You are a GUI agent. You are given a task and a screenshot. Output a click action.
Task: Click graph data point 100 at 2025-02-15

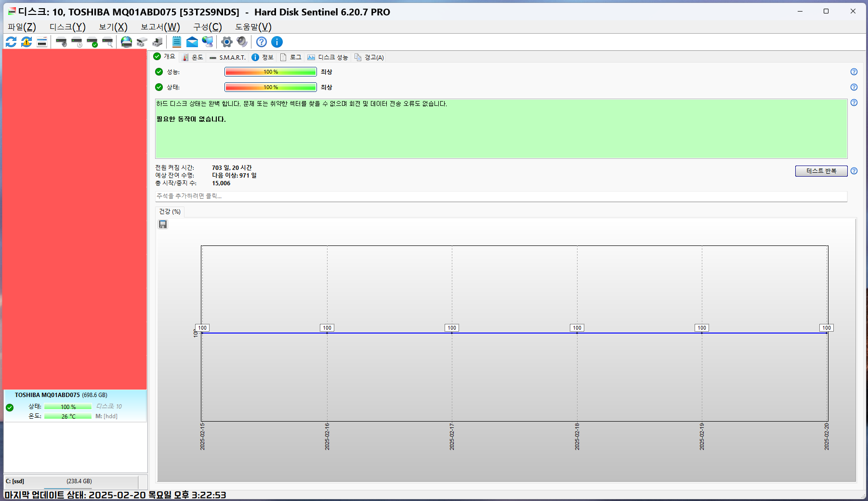(x=202, y=328)
